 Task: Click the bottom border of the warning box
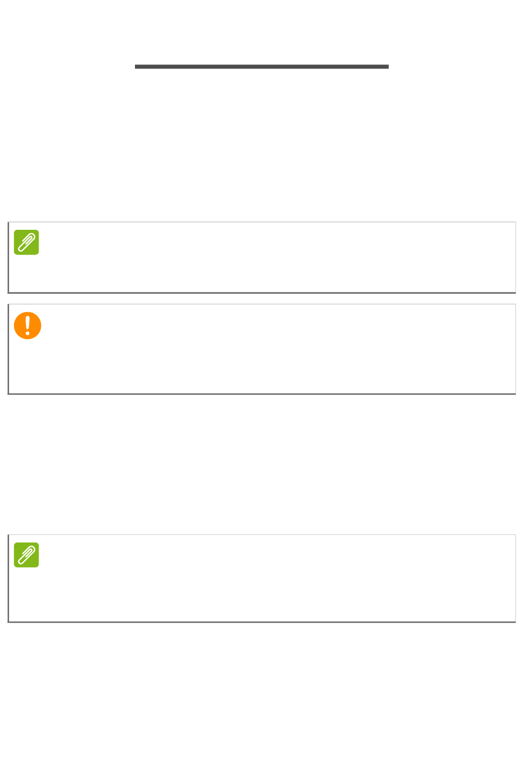[262, 394]
